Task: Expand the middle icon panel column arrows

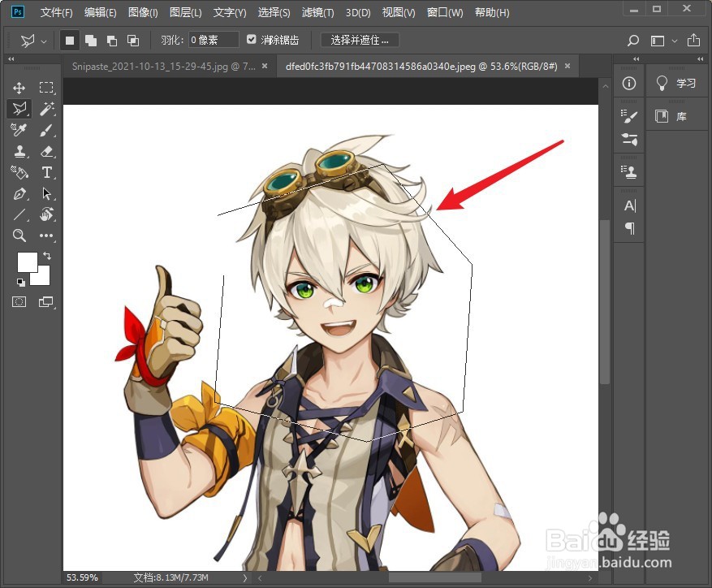Action: click(x=636, y=58)
